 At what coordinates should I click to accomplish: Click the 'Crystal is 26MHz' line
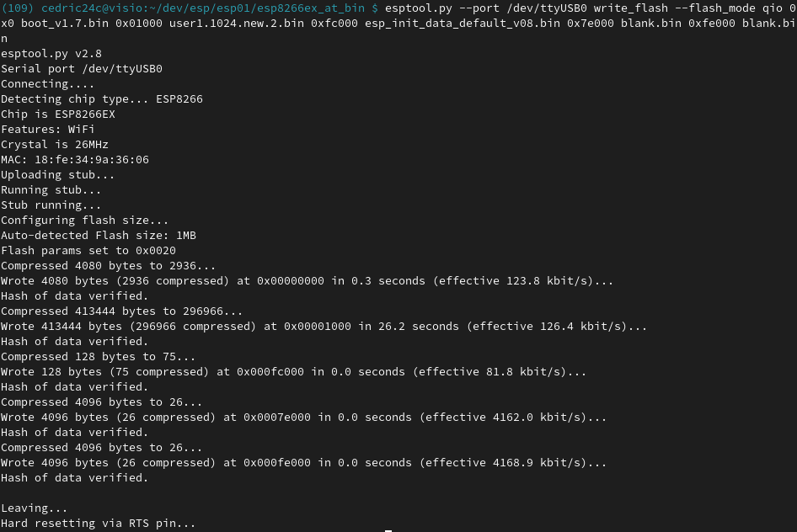[x=55, y=145]
